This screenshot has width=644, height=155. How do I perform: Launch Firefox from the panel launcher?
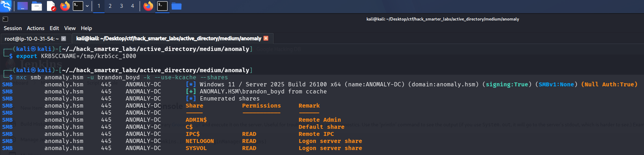(x=65, y=6)
